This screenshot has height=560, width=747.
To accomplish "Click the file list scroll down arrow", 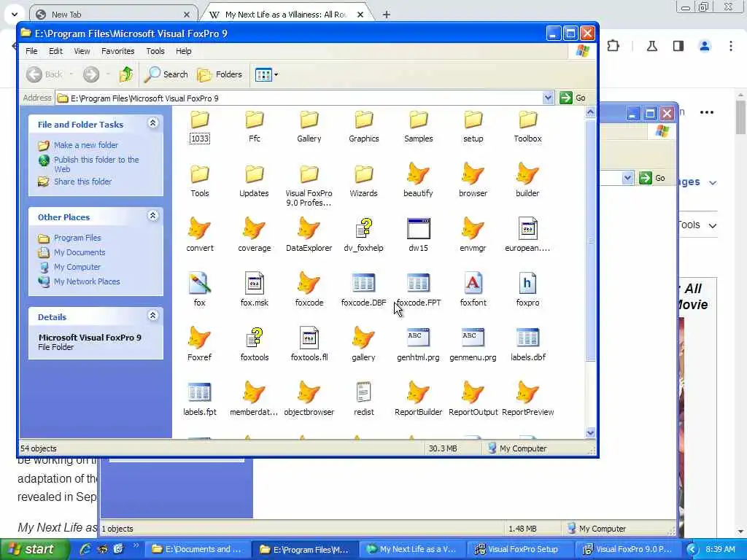I will pos(590,433).
